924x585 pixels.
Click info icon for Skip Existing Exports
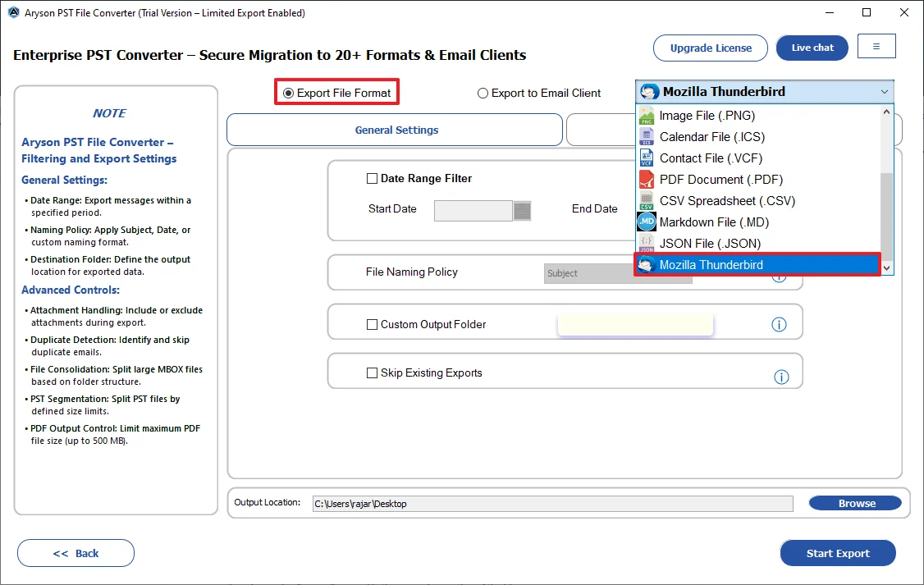point(781,377)
